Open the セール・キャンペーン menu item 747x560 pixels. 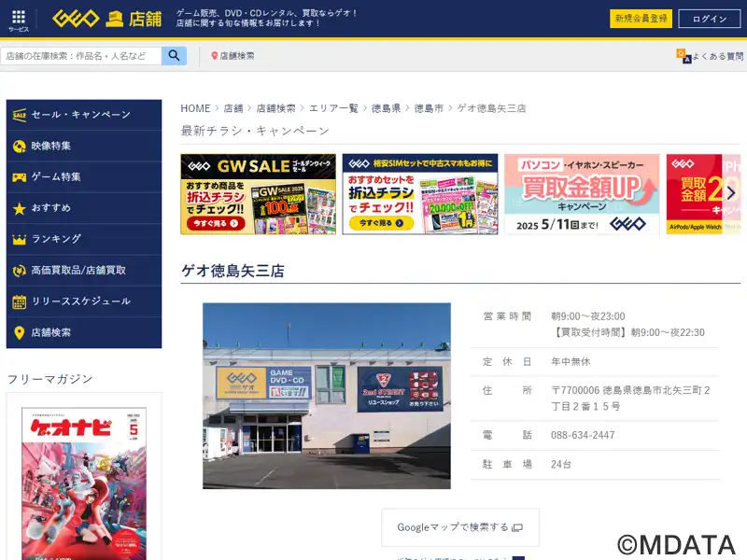84,115
